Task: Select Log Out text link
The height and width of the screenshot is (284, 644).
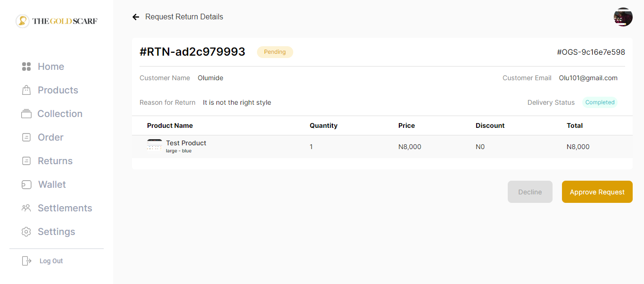Action: pyautogui.click(x=51, y=261)
